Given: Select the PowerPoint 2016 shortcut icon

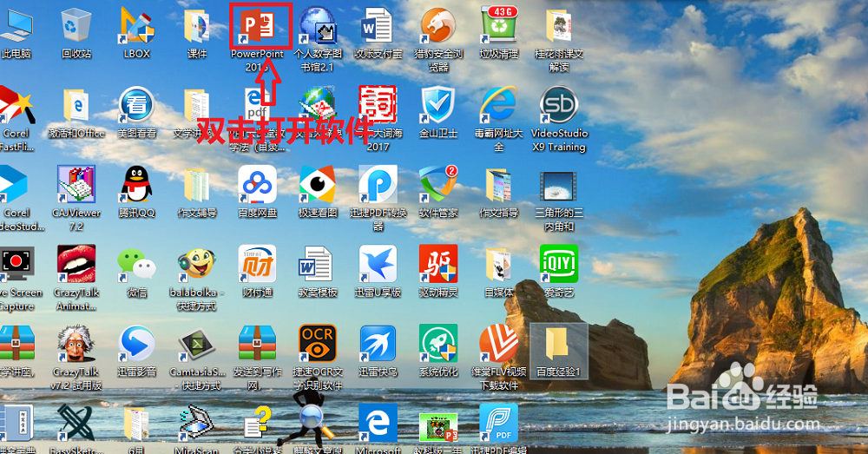Looking at the screenshot, I should coord(258,27).
